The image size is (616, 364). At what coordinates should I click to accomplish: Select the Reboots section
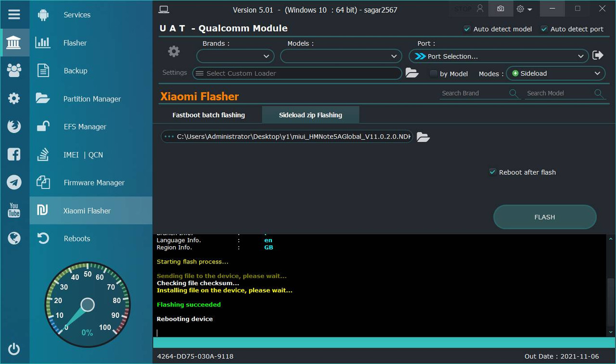[x=77, y=238]
